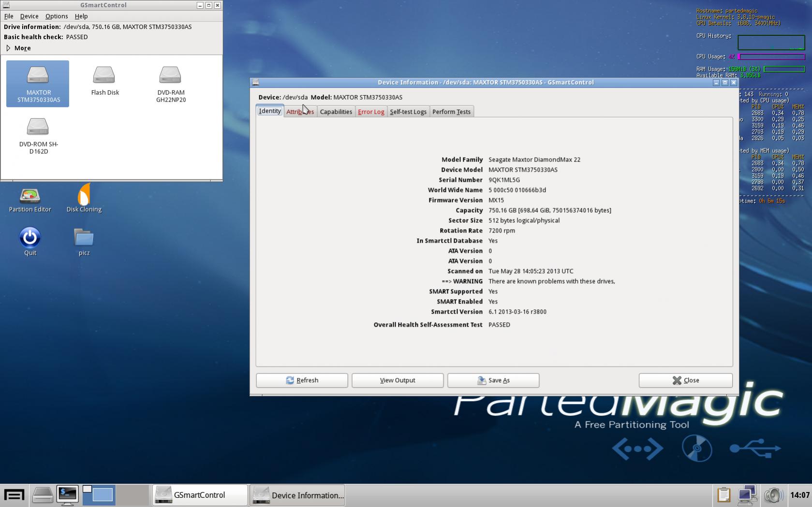Click the GSmartControl window menu icon
This screenshot has width=812, height=507.
pos(6,5)
